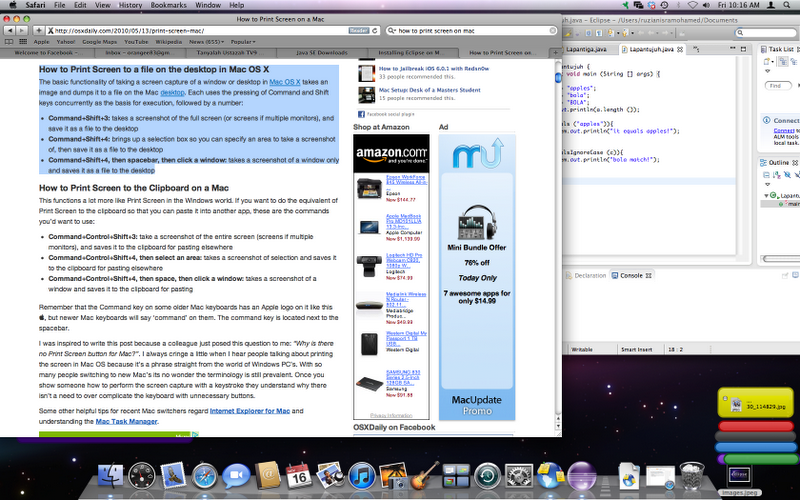Open Finder from the Dock
The height and width of the screenshot is (500, 800).
[x=110, y=476]
